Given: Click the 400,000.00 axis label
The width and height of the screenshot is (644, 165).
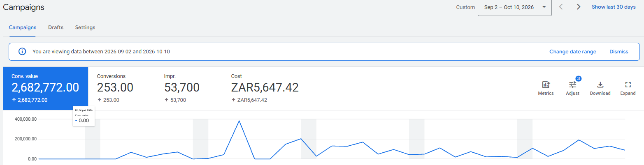Looking at the screenshot, I should coord(26,119).
